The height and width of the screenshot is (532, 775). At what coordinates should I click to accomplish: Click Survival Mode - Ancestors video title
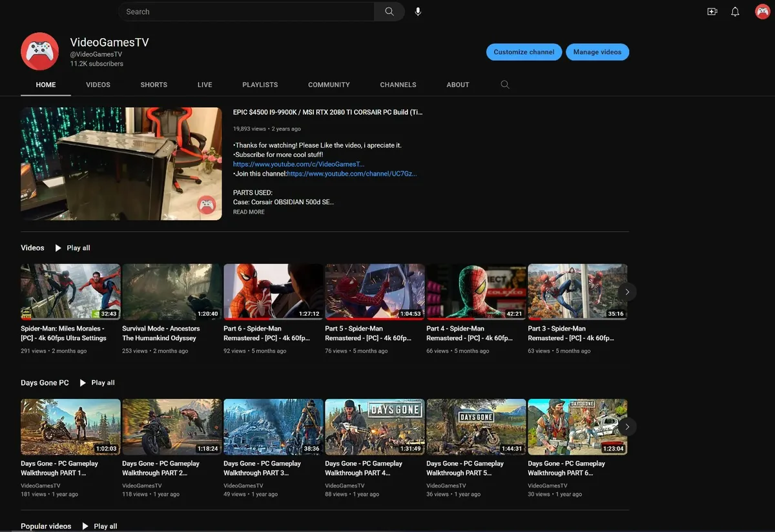pos(161,333)
